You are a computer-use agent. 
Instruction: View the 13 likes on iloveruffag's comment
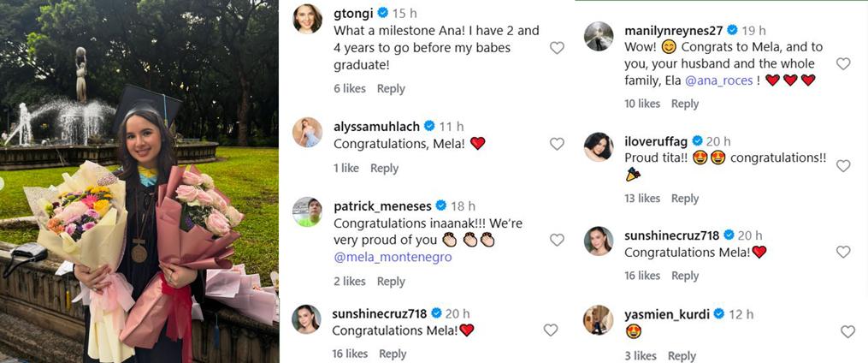(x=642, y=199)
